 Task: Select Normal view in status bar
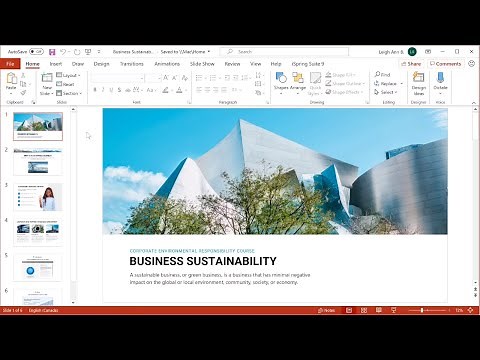pyautogui.click(x=349, y=310)
